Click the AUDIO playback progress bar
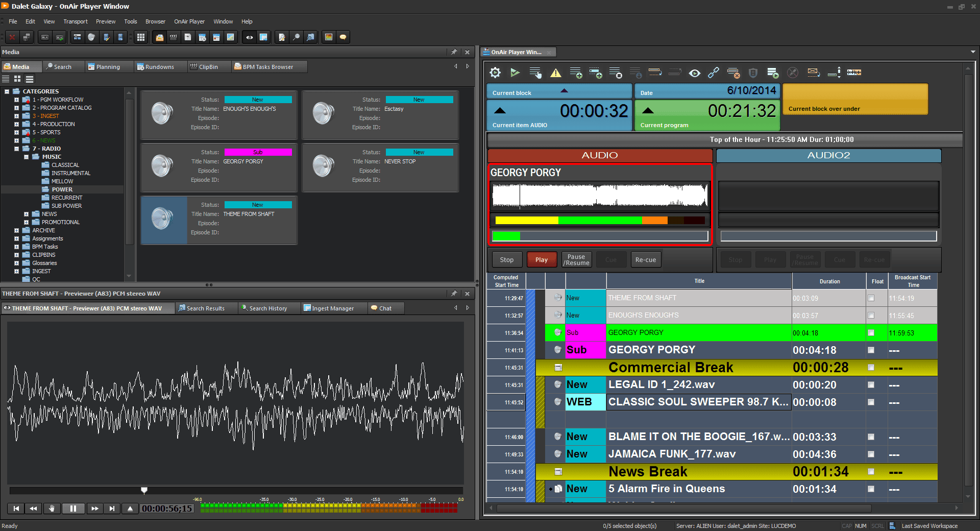 click(600, 236)
